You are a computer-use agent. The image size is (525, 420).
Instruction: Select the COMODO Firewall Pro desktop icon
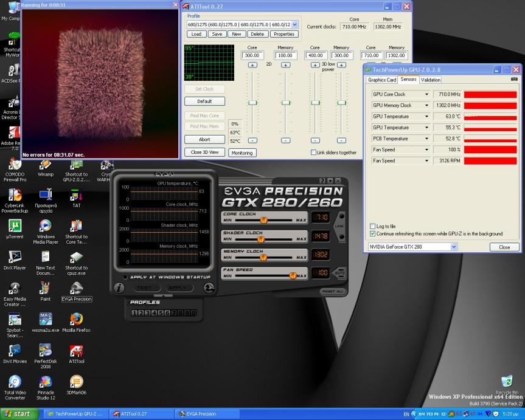pyautogui.click(x=15, y=170)
